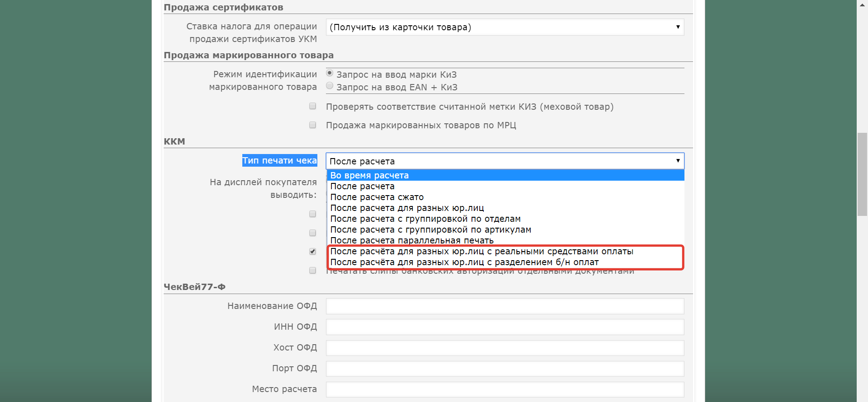This screenshot has height=402, width=868.
Task: Select 'После расчета параллельная печать' option
Action: [x=411, y=240]
